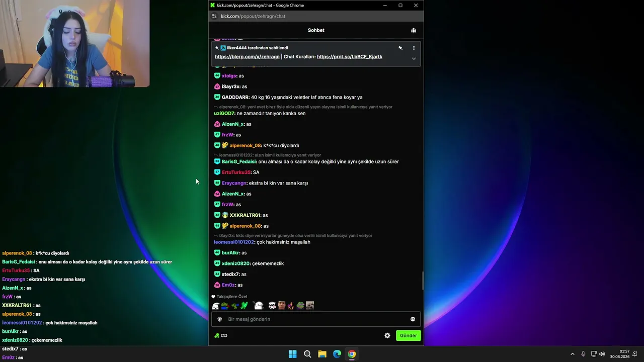Open the blerp.com/x/zehragn link
The image size is (644, 362).
point(247,57)
